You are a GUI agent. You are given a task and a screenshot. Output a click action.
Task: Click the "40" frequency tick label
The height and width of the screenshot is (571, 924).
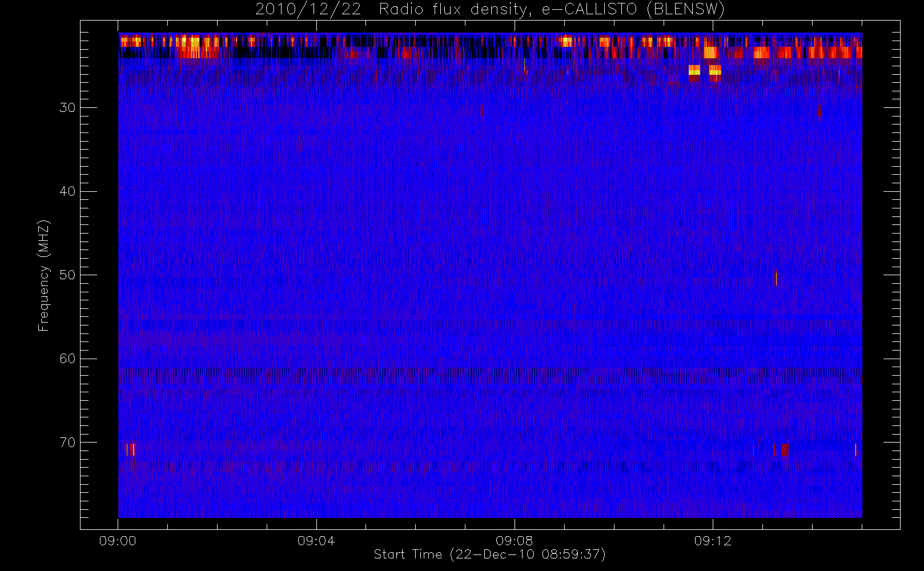point(67,191)
